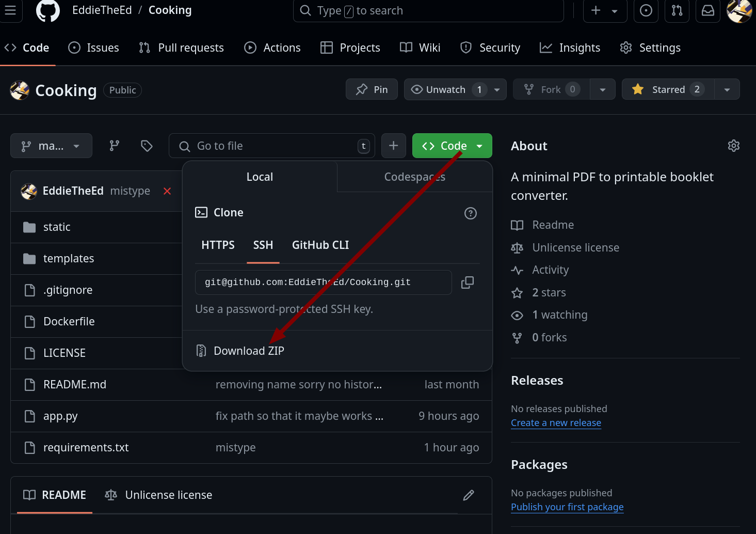
Task: Open the issues icon in the top header
Action: click(646, 10)
